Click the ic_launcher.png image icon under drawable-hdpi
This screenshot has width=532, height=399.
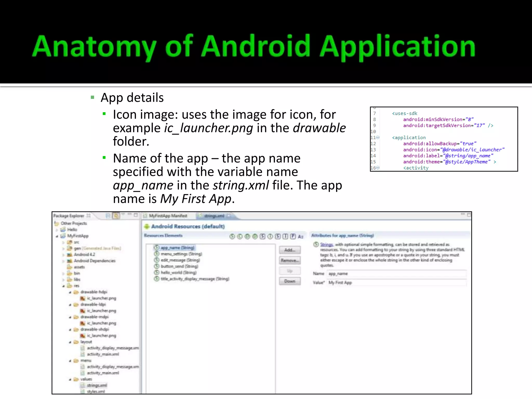(83, 298)
